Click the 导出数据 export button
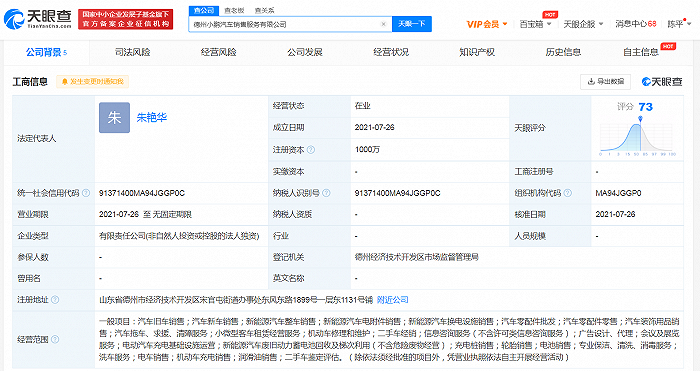700x371 pixels. (x=605, y=81)
